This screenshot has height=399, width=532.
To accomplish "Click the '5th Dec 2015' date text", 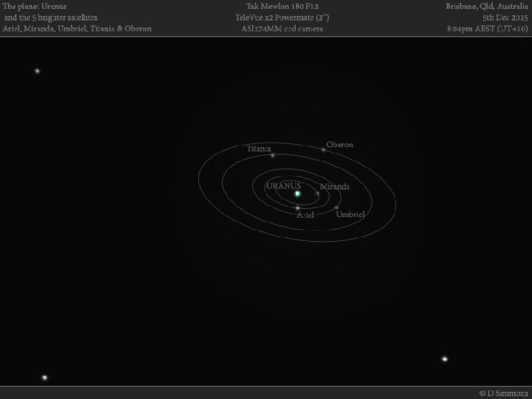I will pos(504,17).
